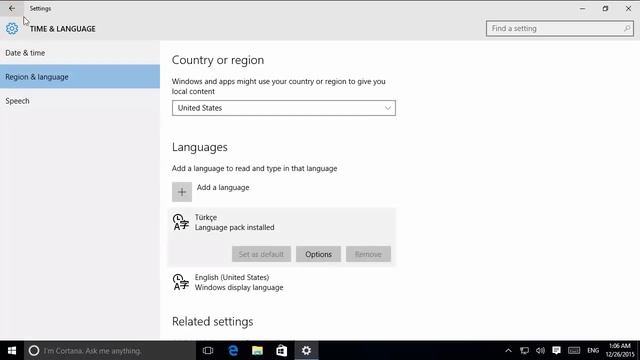Screen dimensions: 640x360
Task: Open Date & time settings
Action: (x=80, y=53)
